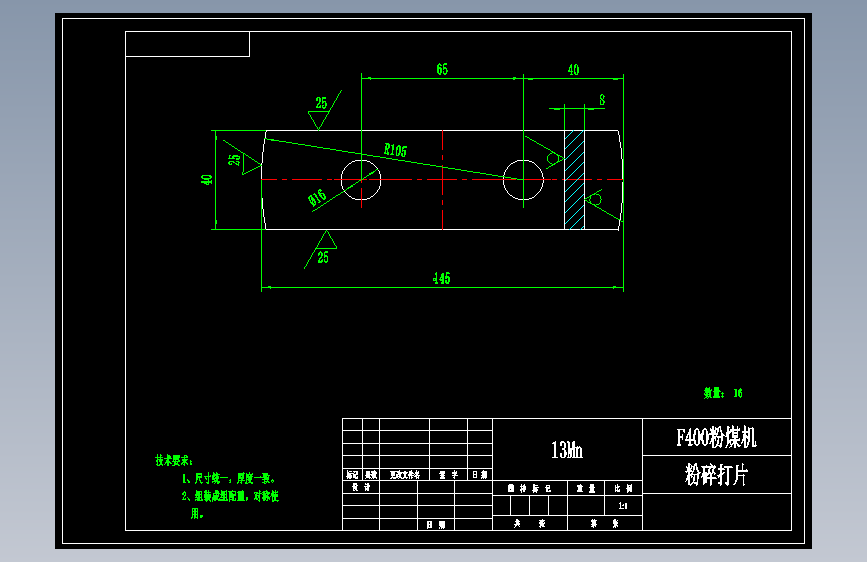This screenshot has height=562, width=867.
Task: Click the "签字" title block header
Action: coord(448,475)
